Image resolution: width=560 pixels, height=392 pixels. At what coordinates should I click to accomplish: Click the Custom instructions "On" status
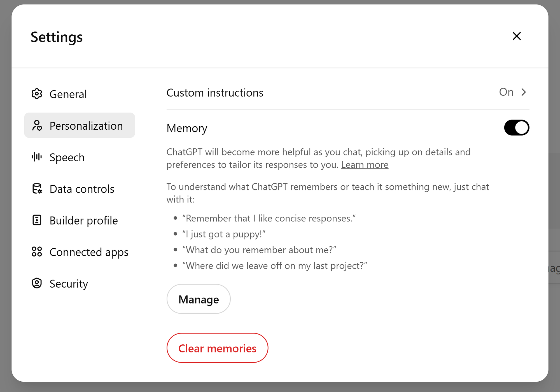(506, 92)
